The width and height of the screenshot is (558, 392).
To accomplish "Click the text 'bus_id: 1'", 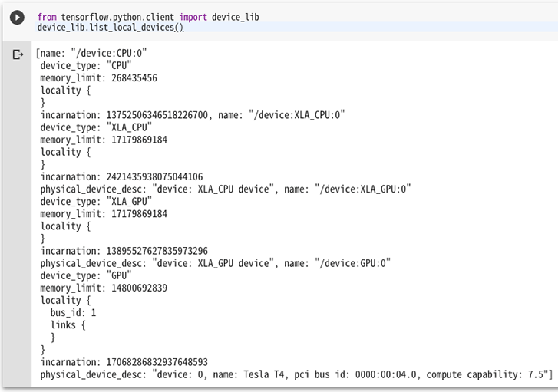I will point(73,313).
